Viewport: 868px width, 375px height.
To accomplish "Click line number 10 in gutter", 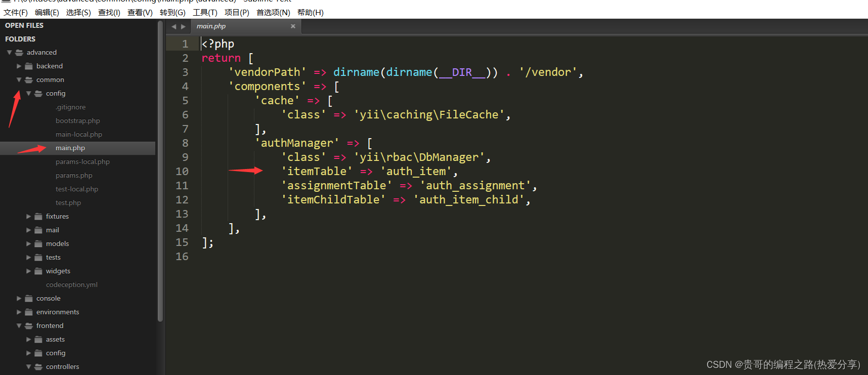I will (182, 172).
